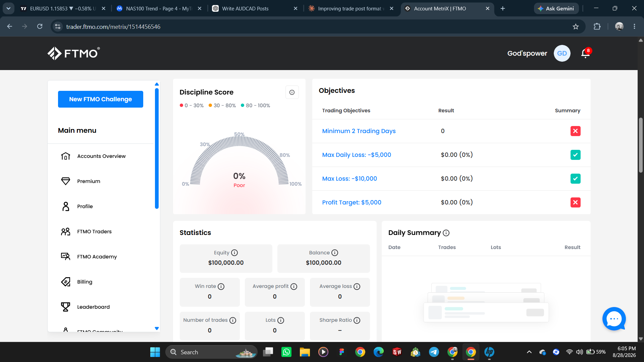Open File Explorer from the taskbar

point(305,352)
